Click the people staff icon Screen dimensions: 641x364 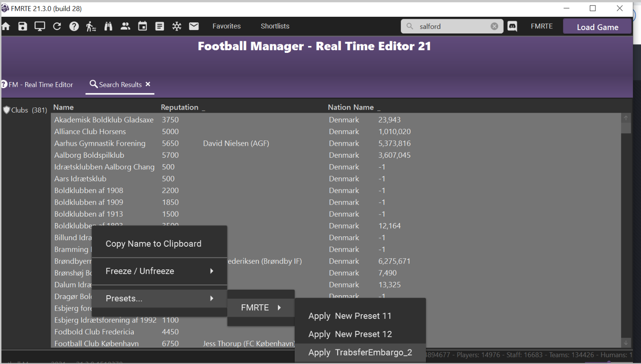pyautogui.click(x=125, y=26)
